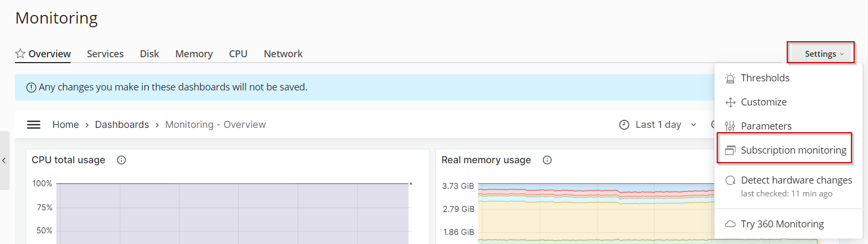Expand the collapsed left sidebar arrow
This screenshot has height=244, width=868.
pyautogui.click(x=4, y=161)
